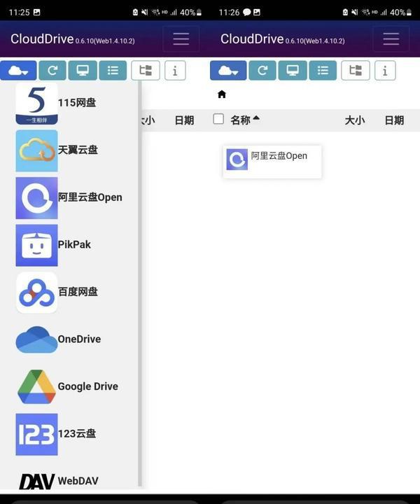
Task: Select WebDAV logo icon
Action: (36, 482)
